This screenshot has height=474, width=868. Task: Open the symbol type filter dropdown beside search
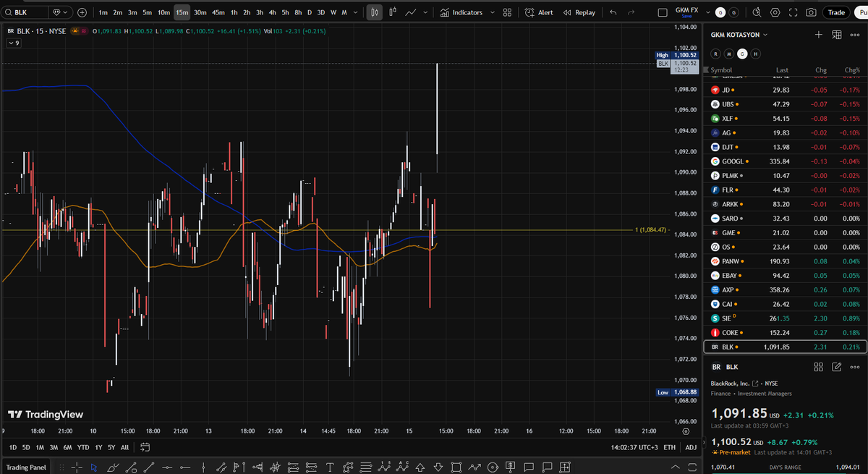(61, 12)
